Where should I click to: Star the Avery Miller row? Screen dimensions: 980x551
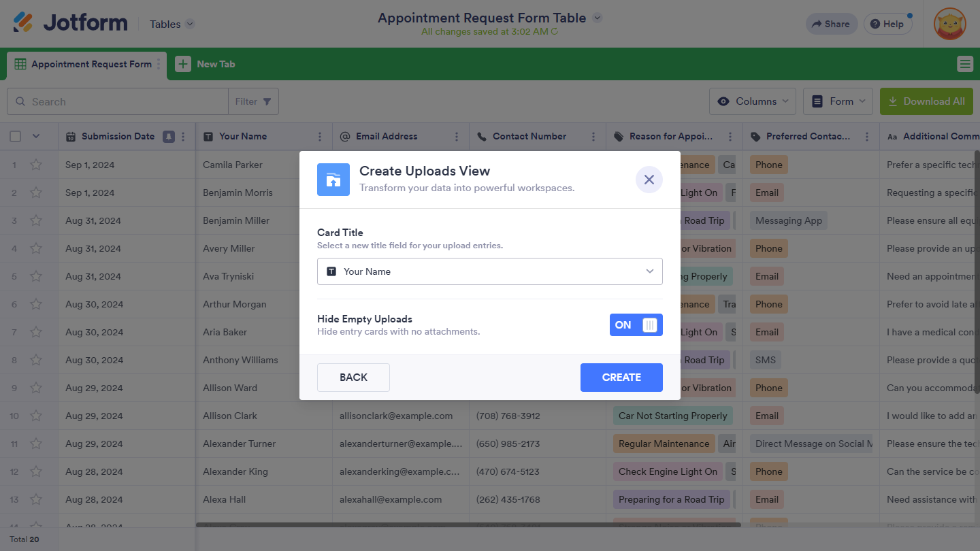tap(36, 248)
